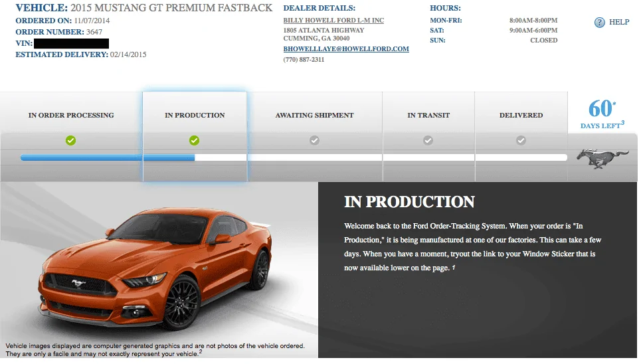643x364 pixels.
Task: Click the green checkmark under In Production
Action: (195, 141)
